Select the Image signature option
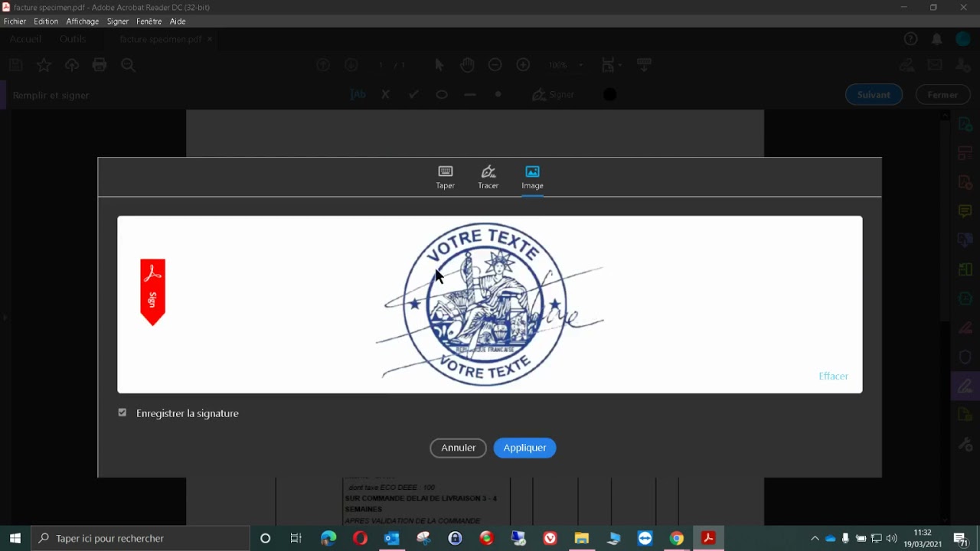The width and height of the screenshot is (980, 551). [x=532, y=177]
